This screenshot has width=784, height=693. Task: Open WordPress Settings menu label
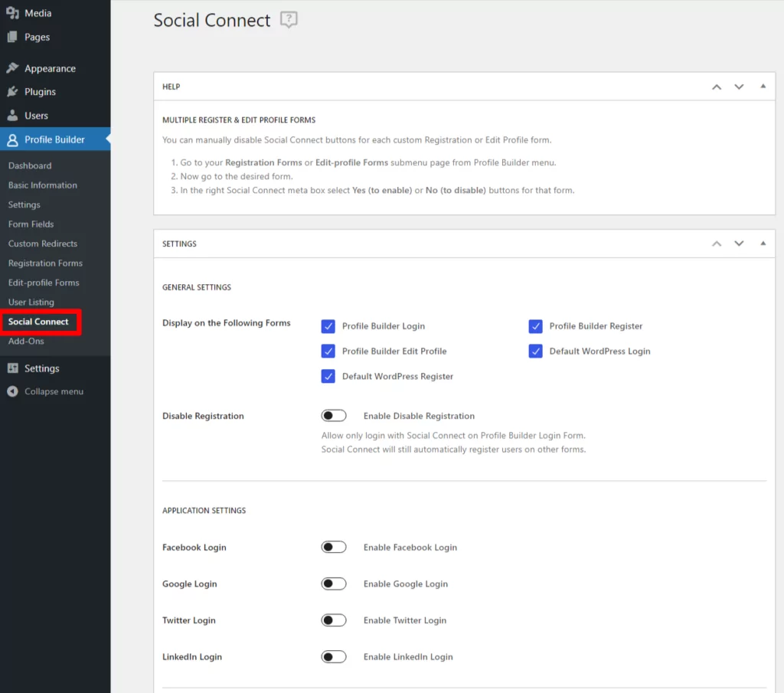tap(41, 368)
